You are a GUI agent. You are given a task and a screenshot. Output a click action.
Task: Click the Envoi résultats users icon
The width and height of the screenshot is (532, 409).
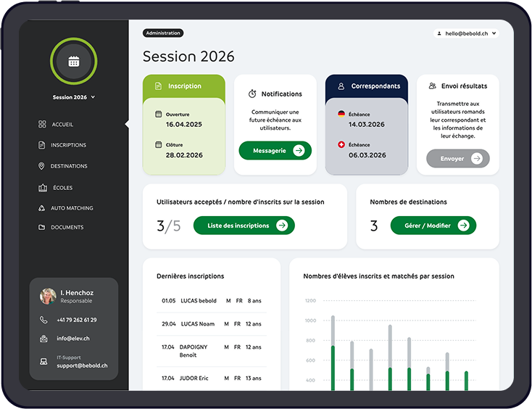pyautogui.click(x=433, y=86)
